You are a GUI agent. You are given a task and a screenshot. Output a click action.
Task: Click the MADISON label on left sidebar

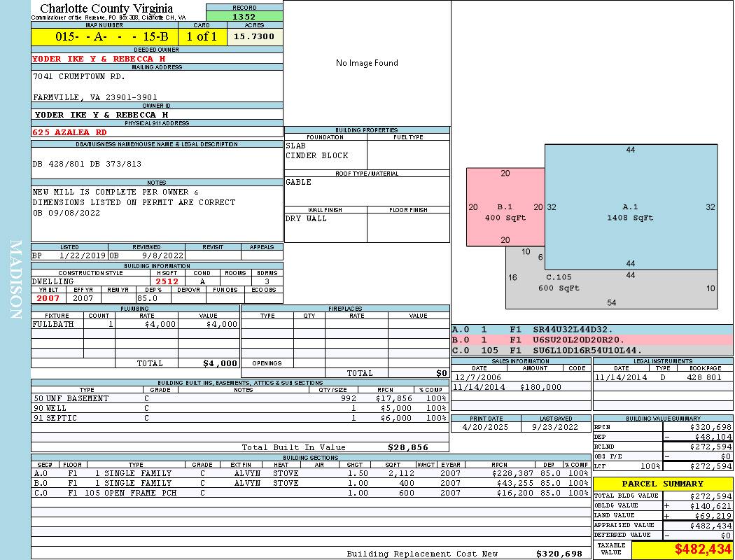(15, 280)
